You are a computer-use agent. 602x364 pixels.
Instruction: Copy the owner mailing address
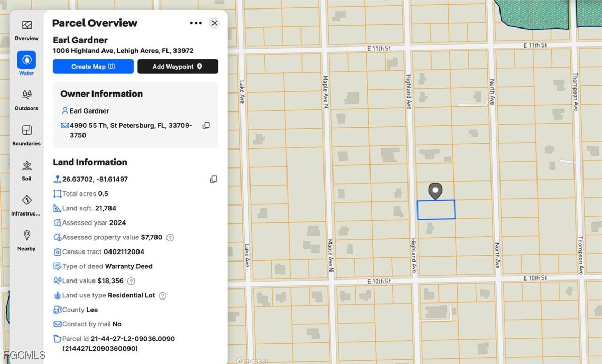(x=206, y=126)
